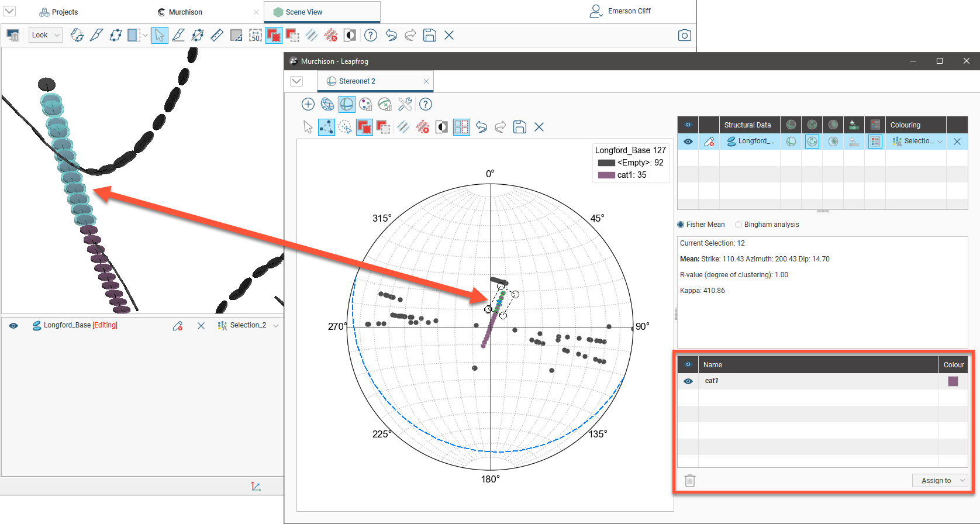980x524 pixels.
Task: Click the invert selection icon in Stereonet toolbar
Action: (442, 127)
